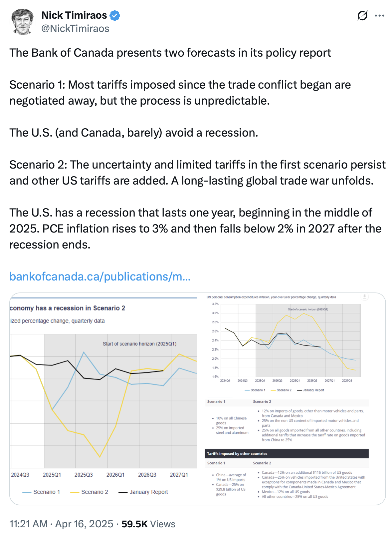This screenshot has height=533, width=392.
Task: Toggle Scenario 2 in the left chart legend
Action: click(89, 492)
